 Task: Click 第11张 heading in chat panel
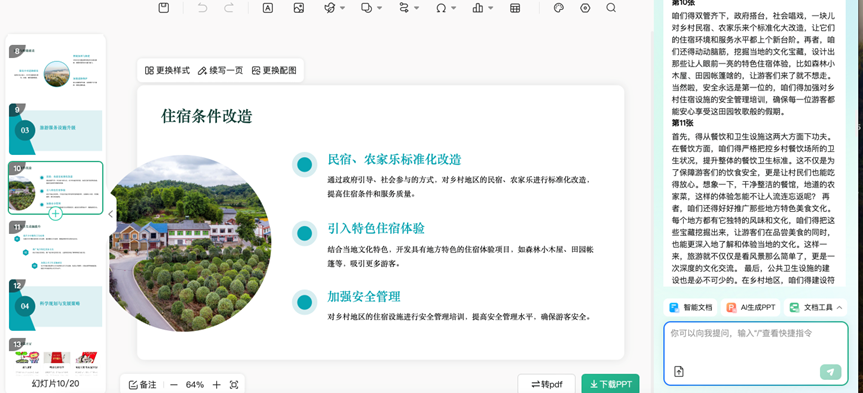click(683, 122)
